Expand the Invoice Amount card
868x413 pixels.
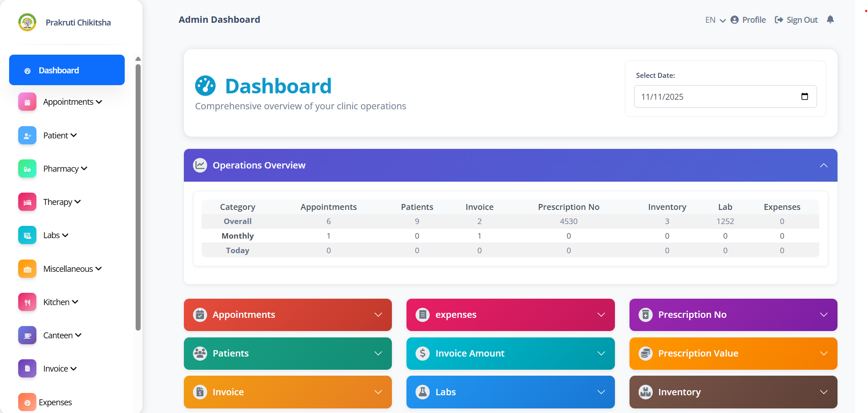pos(601,353)
